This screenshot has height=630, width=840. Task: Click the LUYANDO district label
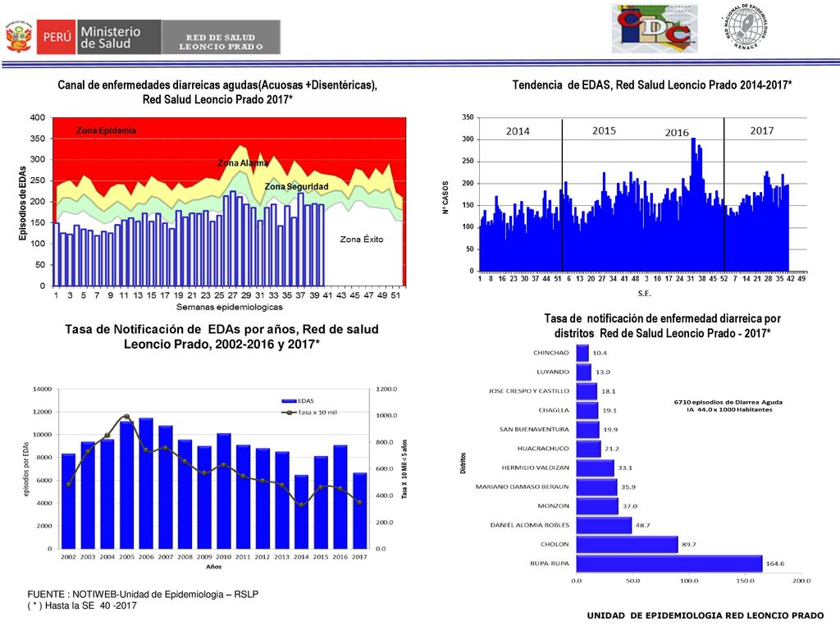553,372
